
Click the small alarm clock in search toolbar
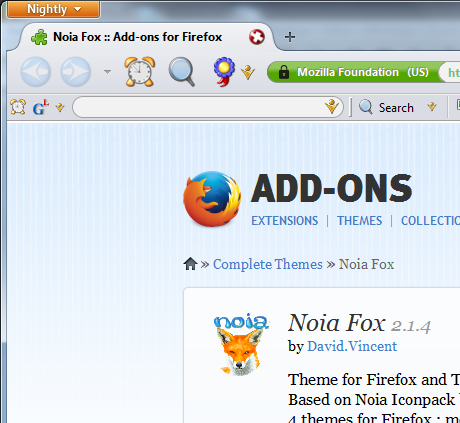[x=18, y=107]
